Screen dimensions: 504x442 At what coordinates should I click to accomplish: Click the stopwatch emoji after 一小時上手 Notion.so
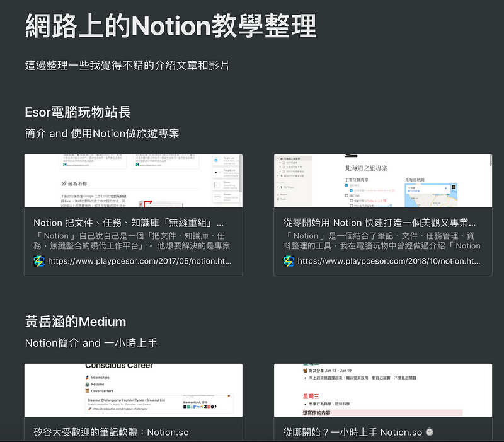tap(430, 431)
